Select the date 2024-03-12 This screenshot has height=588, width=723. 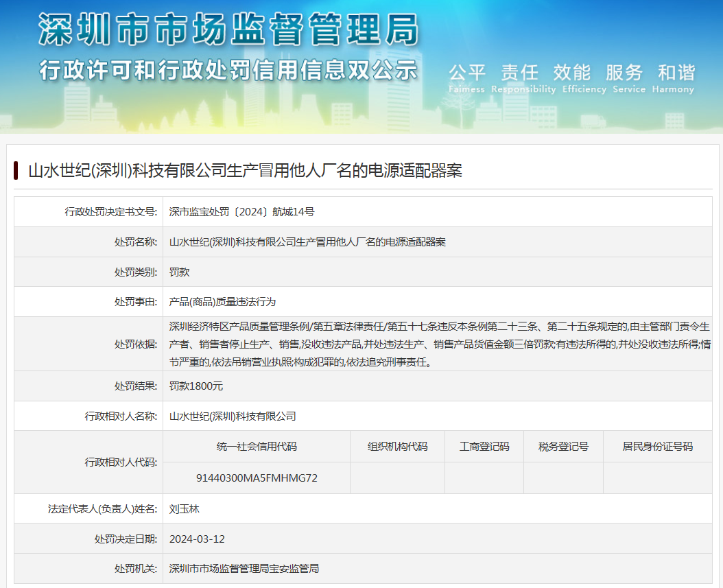[x=197, y=539]
